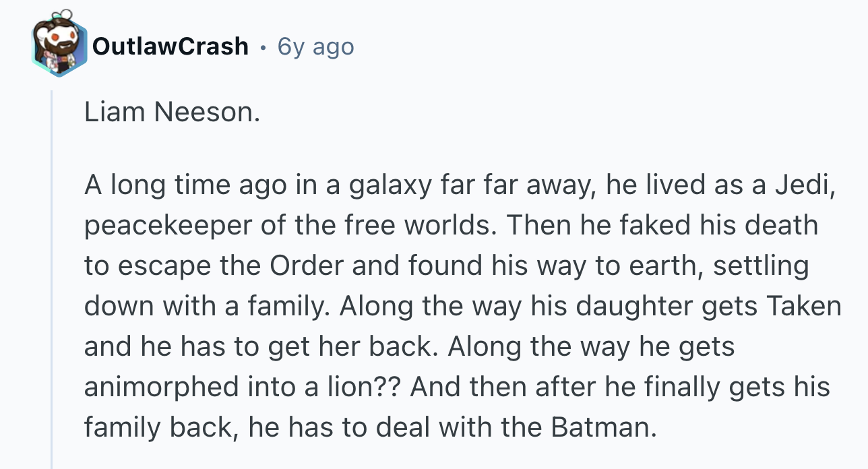Click the word "settling" in the comment
This screenshot has width=868, height=469.
click(761, 265)
